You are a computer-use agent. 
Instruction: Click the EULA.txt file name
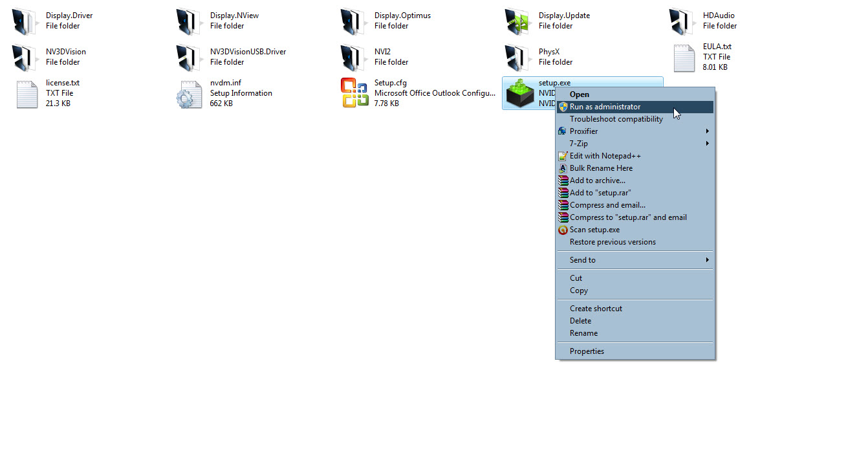(717, 47)
